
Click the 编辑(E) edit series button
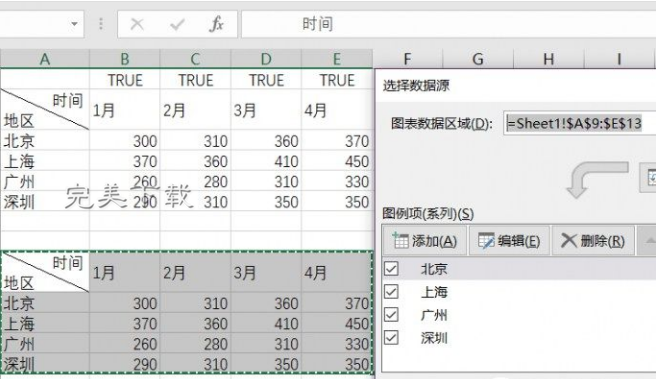point(509,241)
